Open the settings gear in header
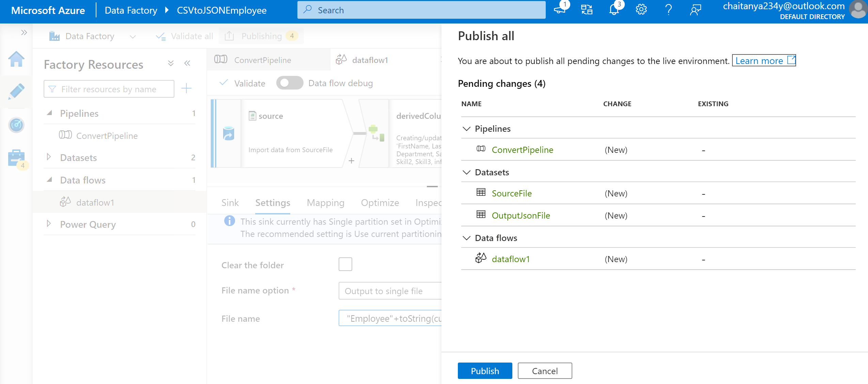Viewport: 868px width, 384px height. pos(641,10)
